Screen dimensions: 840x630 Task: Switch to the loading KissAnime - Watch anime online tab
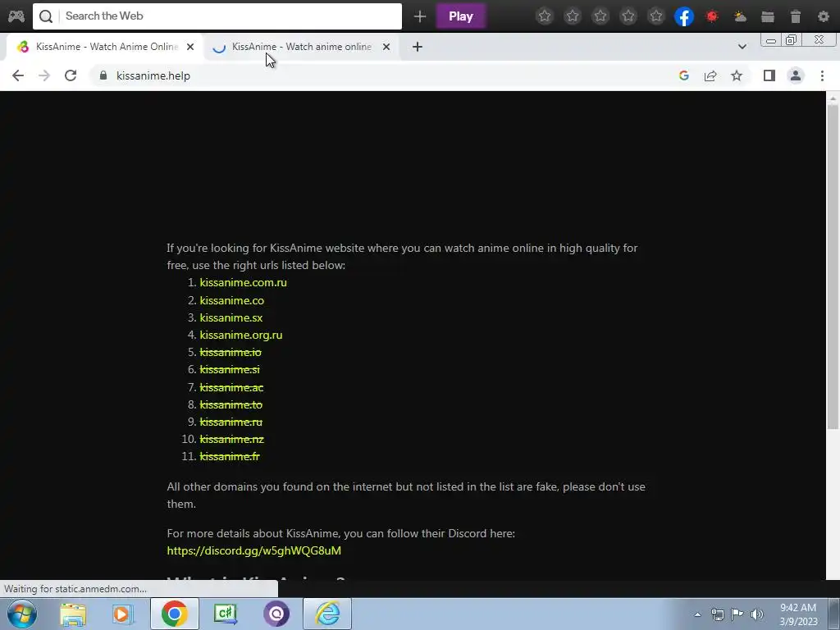coord(302,47)
